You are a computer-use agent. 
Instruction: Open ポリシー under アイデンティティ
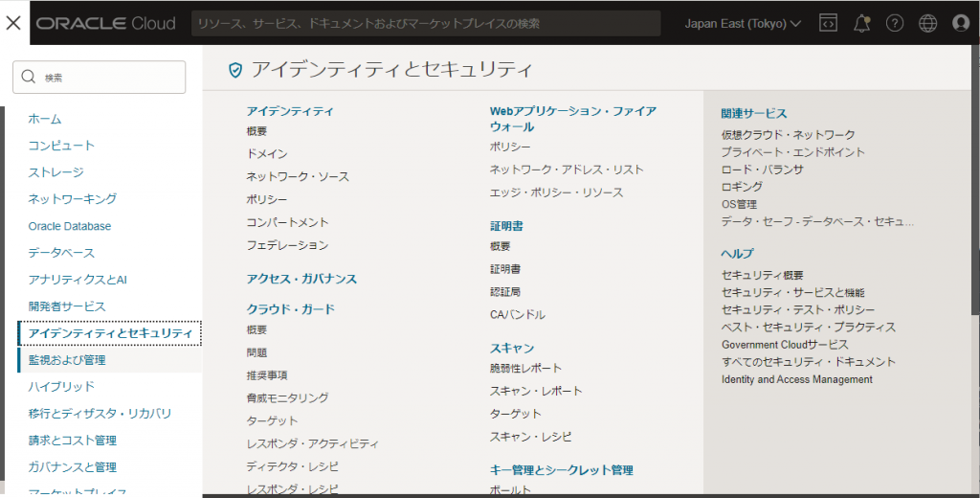pos(267,199)
